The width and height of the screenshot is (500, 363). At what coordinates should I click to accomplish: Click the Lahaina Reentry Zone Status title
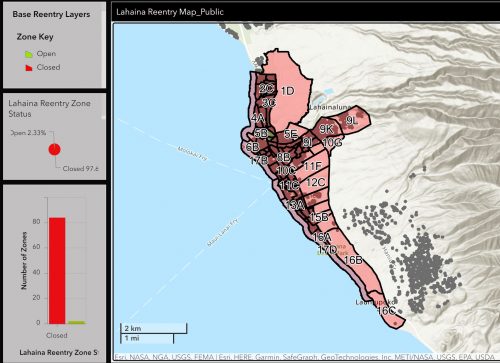coord(49,109)
